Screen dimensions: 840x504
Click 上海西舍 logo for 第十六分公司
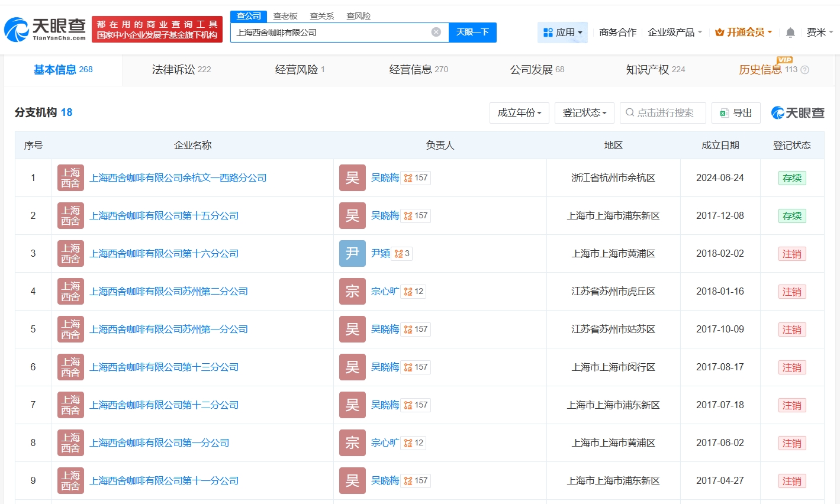70,254
